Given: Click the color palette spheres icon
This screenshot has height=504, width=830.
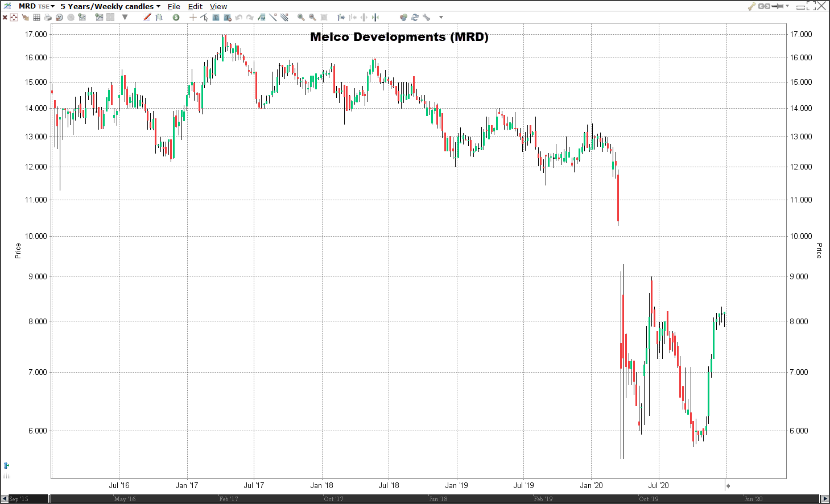Looking at the screenshot, I should click(404, 17).
